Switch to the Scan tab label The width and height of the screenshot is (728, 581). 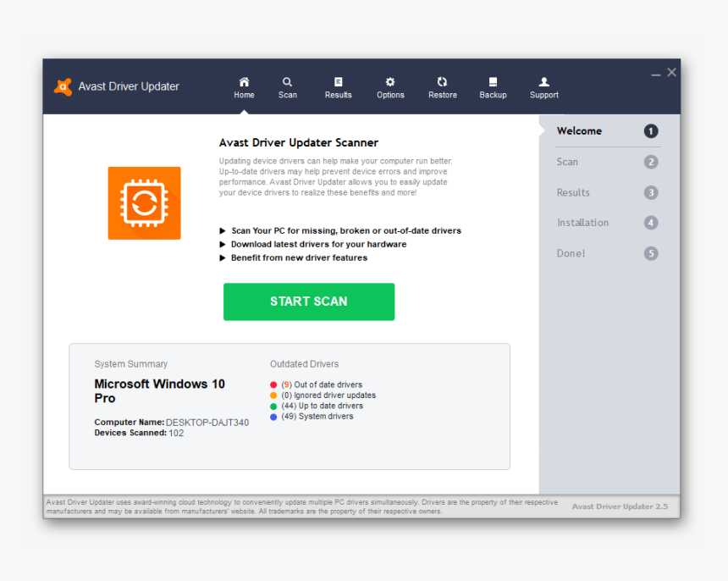[288, 95]
